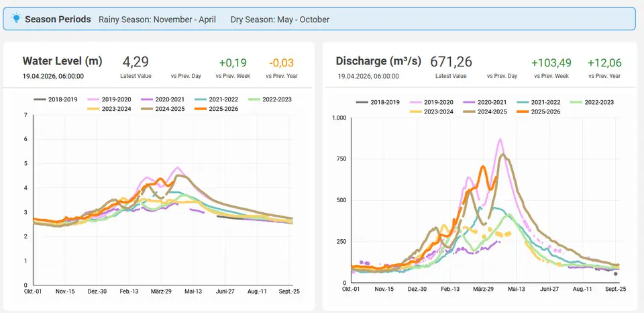
Task: Hide 2019-2020 series in Discharge legend
Action: click(431, 102)
